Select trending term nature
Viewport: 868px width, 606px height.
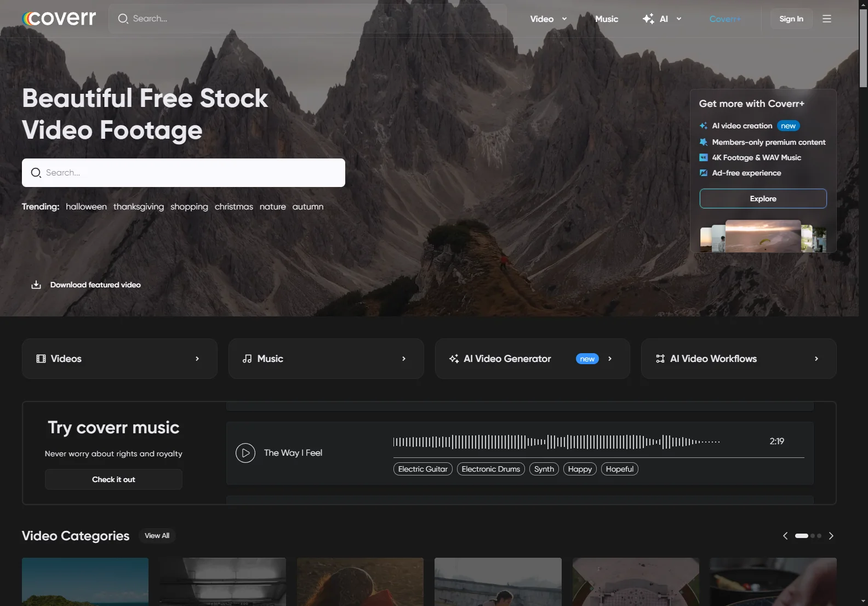[273, 207]
